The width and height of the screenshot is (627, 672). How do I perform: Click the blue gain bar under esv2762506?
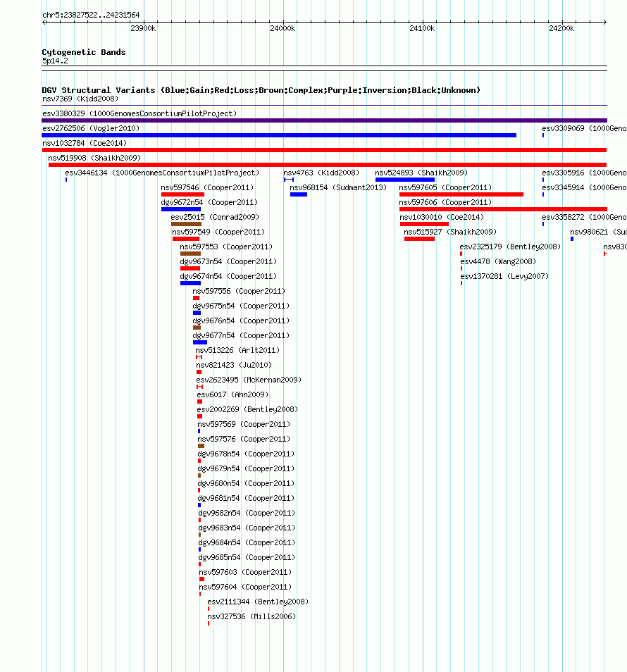click(279, 135)
